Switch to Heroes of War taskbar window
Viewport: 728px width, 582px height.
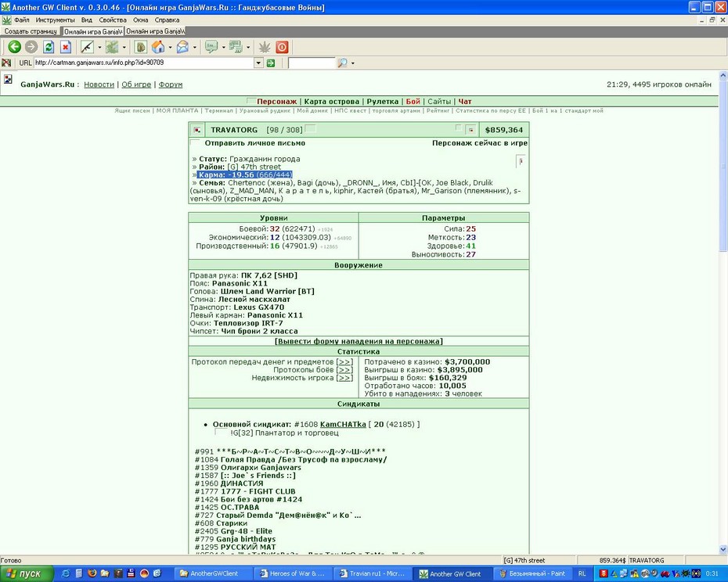292,573
